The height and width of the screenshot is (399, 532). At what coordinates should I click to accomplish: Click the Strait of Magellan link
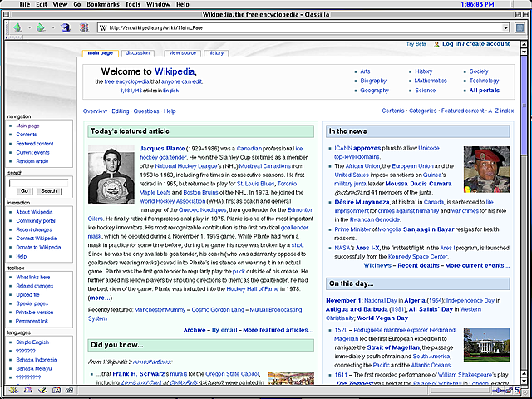point(393,347)
